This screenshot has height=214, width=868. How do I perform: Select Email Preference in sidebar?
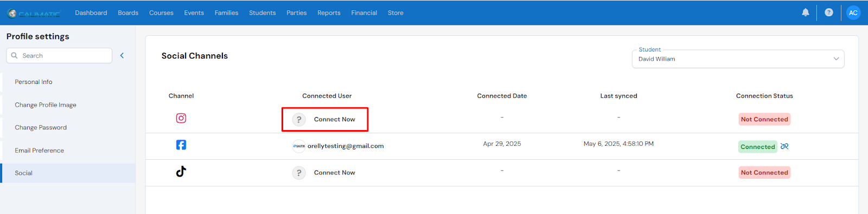pos(39,150)
